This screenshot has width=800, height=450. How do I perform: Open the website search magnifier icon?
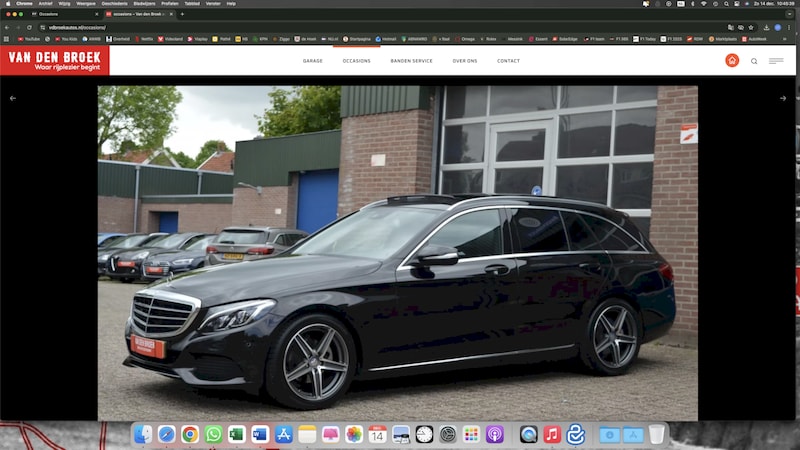(754, 61)
